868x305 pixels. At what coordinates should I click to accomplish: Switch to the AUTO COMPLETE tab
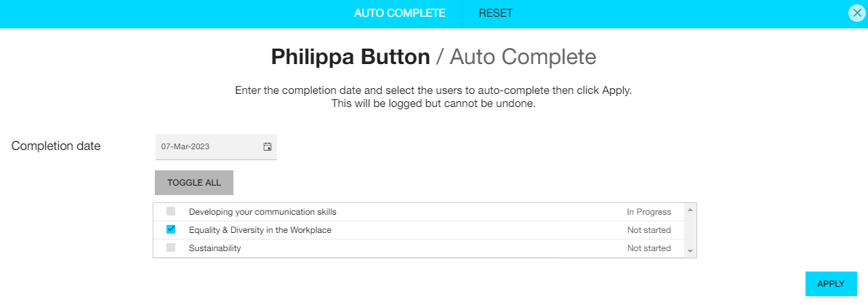point(400,13)
